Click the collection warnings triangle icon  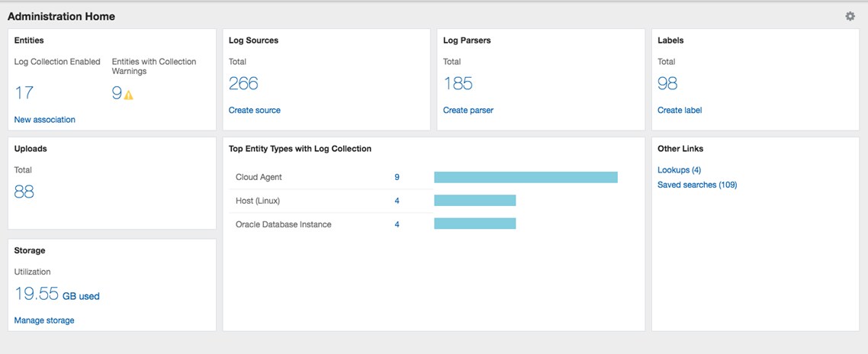tap(128, 95)
